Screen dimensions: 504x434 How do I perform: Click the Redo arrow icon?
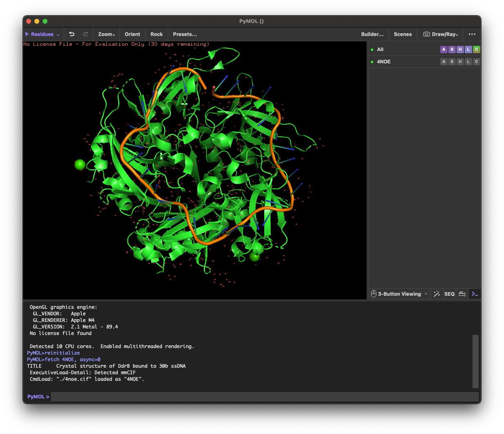[x=85, y=34]
